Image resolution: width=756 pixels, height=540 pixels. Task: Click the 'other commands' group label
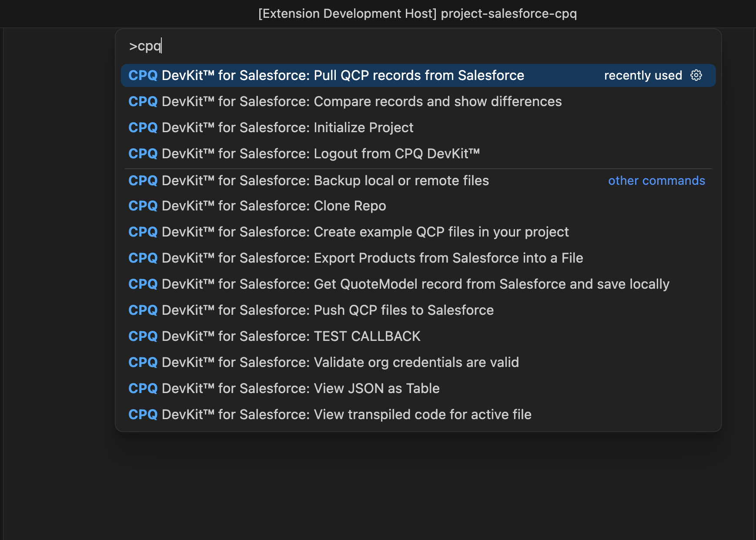656,180
